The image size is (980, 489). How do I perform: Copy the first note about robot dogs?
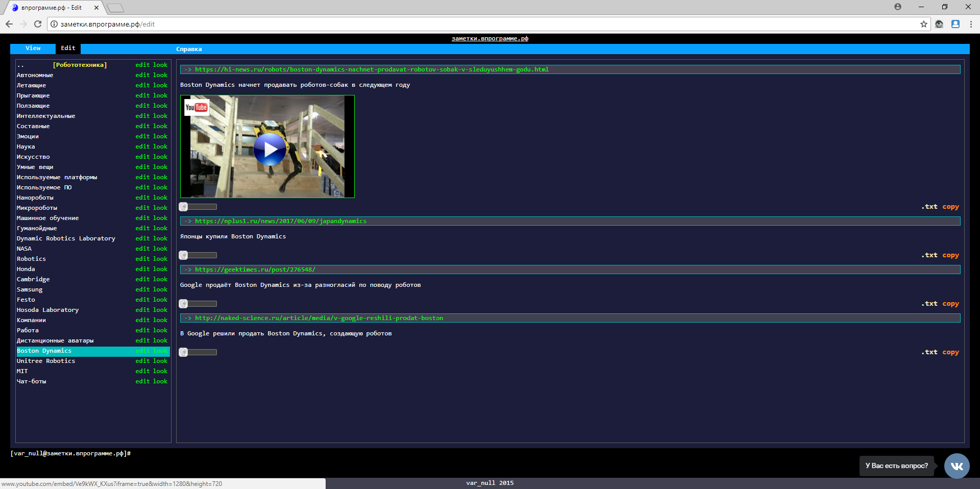pos(950,207)
